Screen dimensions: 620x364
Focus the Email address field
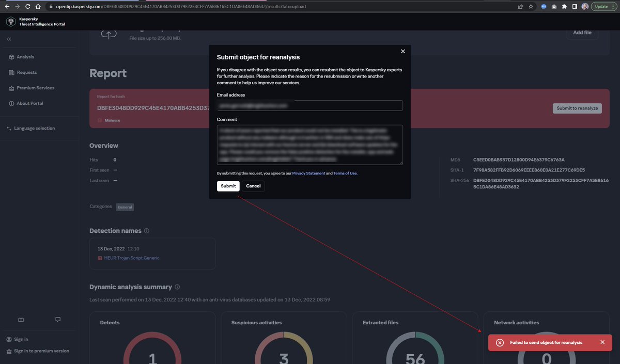(x=310, y=105)
